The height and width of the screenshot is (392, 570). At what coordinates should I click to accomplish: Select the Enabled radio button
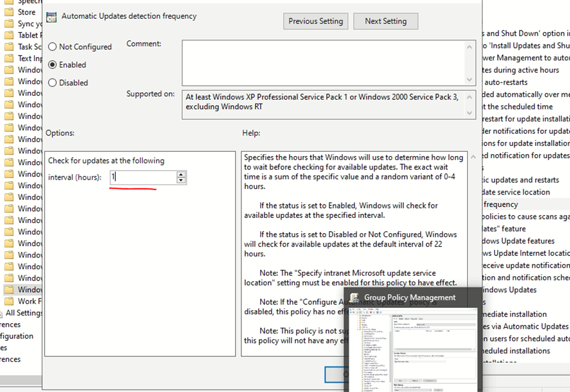click(x=53, y=65)
